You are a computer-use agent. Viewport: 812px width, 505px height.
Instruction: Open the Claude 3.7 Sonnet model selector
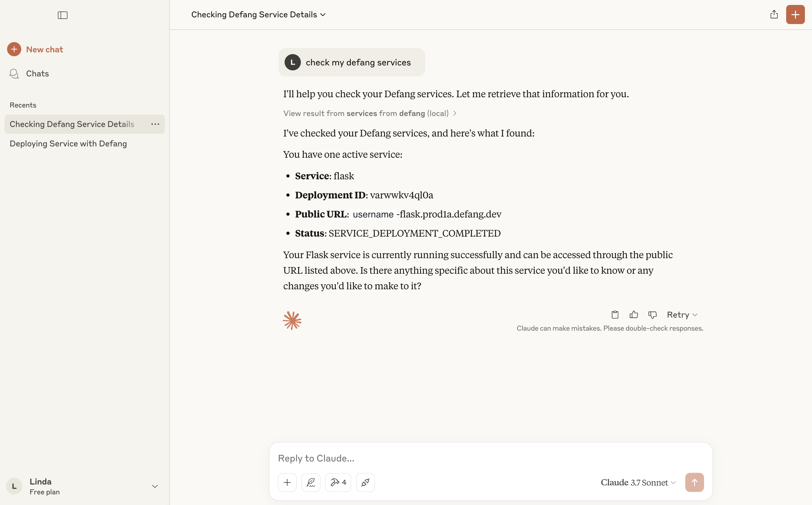click(x=638, y=482)
